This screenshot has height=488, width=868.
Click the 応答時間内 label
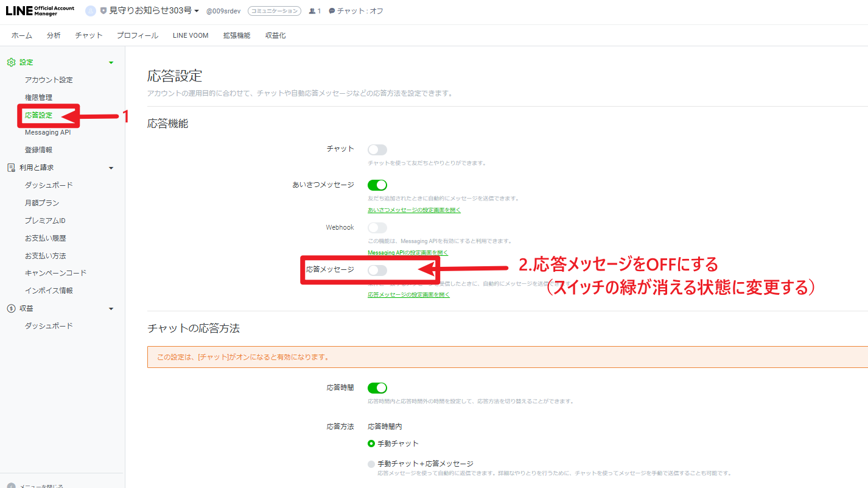click(x=385, y=426)
